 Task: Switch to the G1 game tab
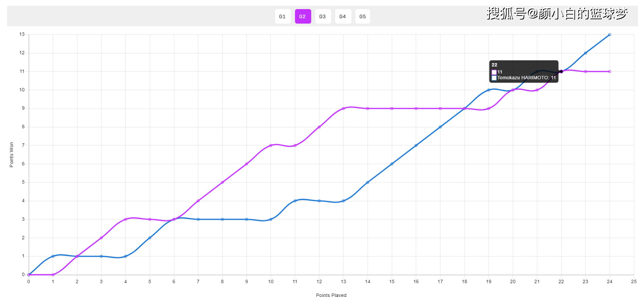[283, 17]
